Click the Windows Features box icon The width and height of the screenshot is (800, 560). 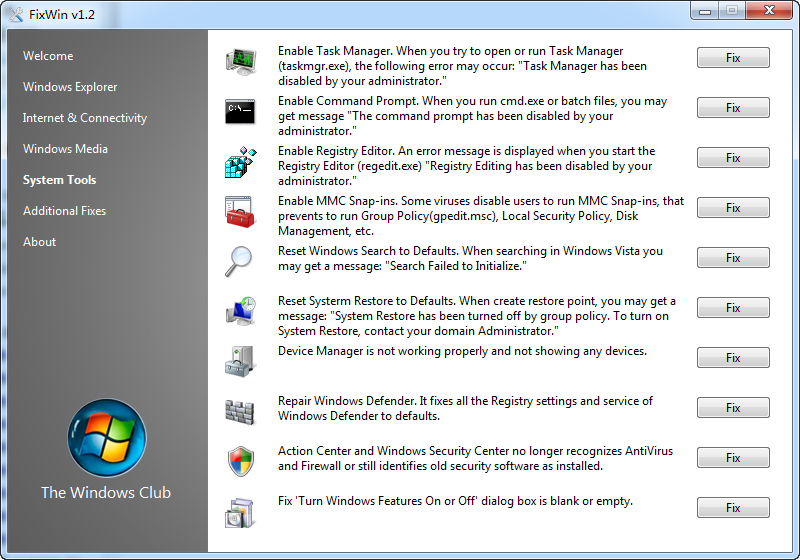coord(240,513)
